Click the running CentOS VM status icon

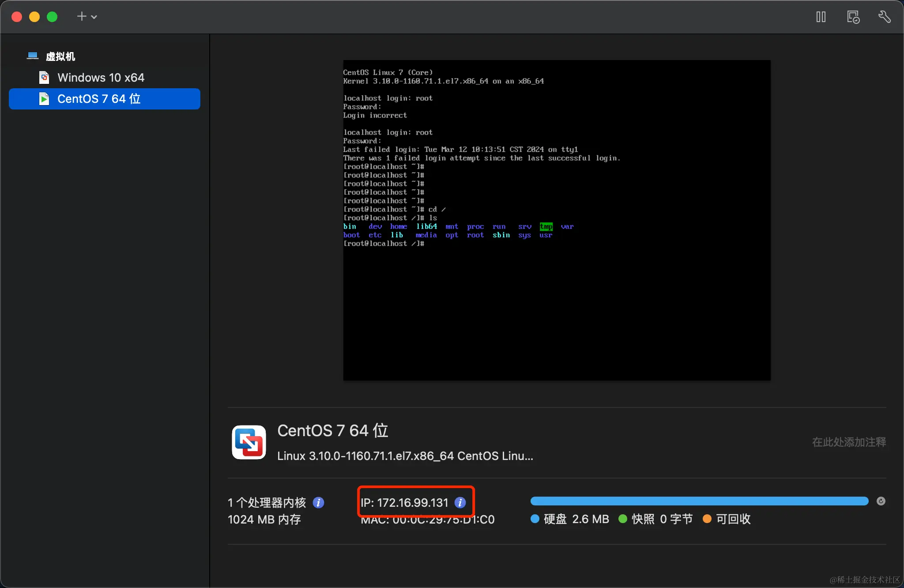pyautogui.click(x=44, y=99)
